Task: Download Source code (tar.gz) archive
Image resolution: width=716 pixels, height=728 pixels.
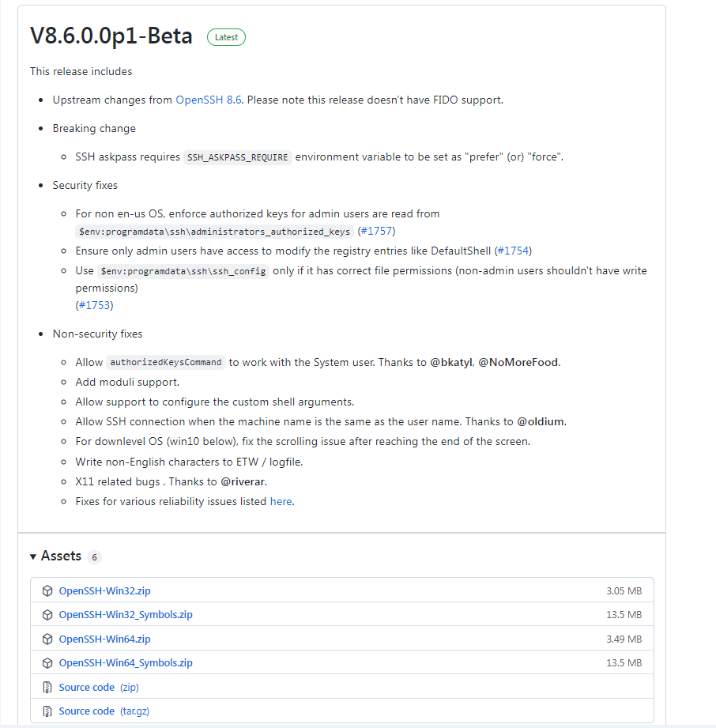Action: [x=104, y=711]
